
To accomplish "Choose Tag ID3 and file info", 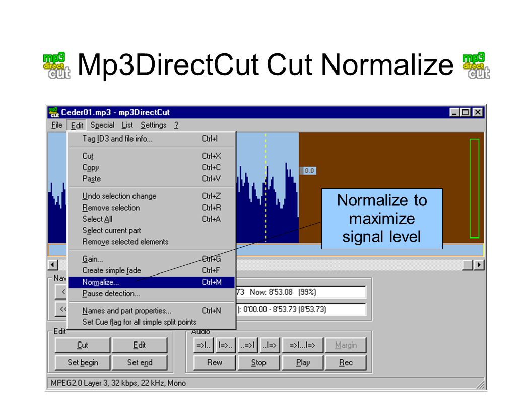I will (151, 139).
